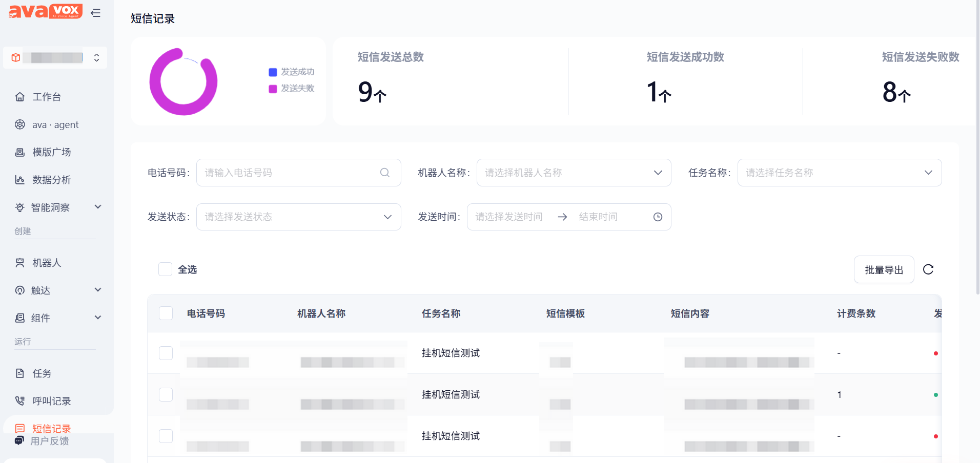Select the first 挂机短信测试 row checkbox
Image resolution: width=980 pixels, height=463 pixels.
pyautogui.click(x=166, y=353)
